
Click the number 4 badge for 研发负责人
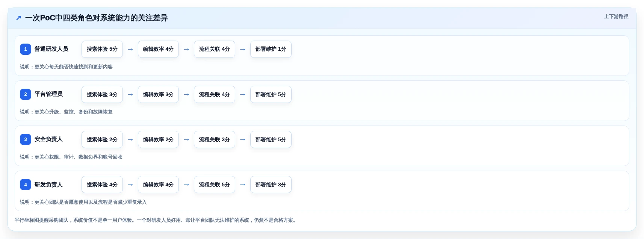pos(26,185)
